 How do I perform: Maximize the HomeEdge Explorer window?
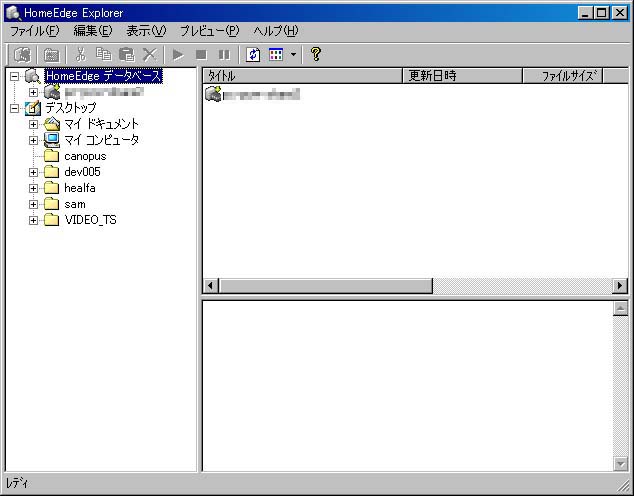tap(602, 13)
